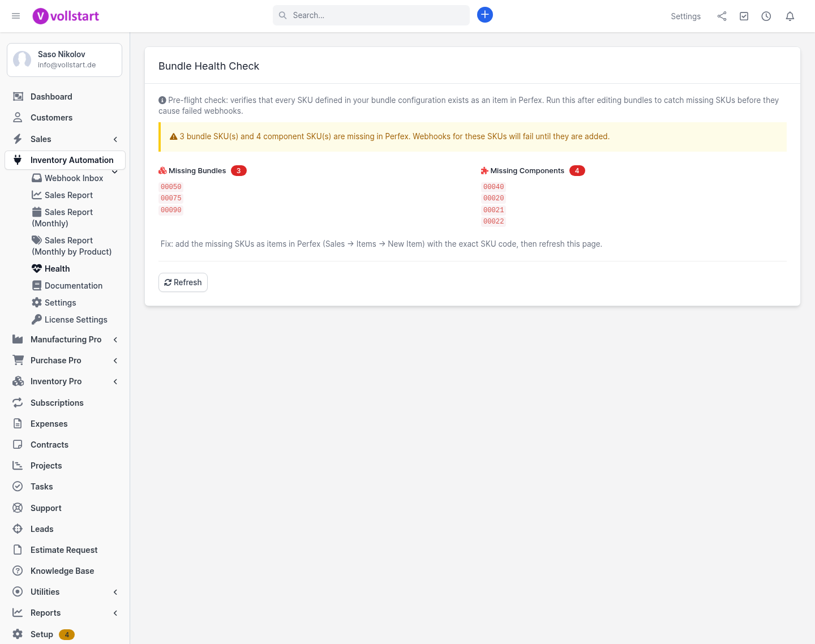
Task: Click the Documentation book icon
Action: pos(37,285)
